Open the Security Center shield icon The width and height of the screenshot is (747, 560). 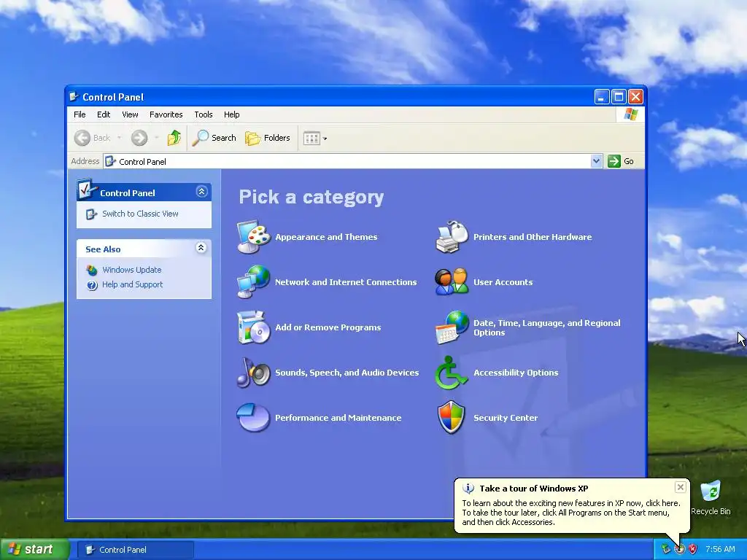pos(451,418)
